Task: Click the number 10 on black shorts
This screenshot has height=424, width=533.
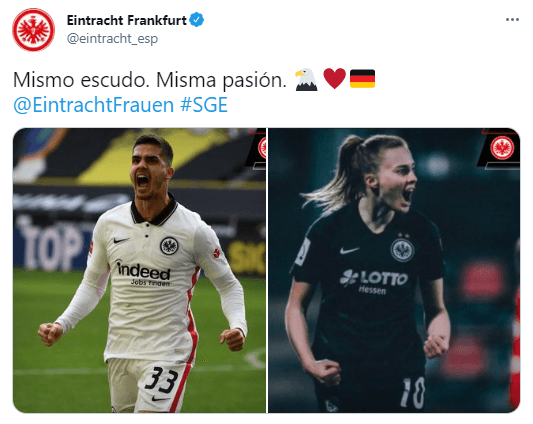Action: click(413, 393)
